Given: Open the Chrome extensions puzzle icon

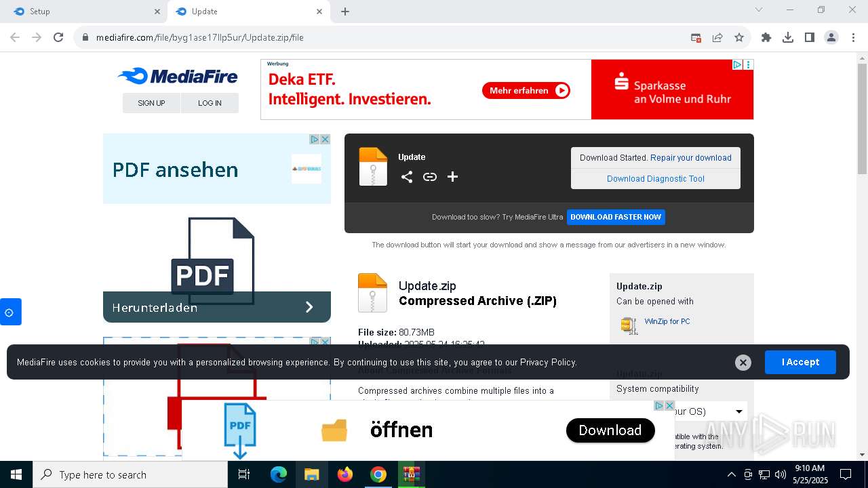Looking at the screenshot, I should pos(766,38).
